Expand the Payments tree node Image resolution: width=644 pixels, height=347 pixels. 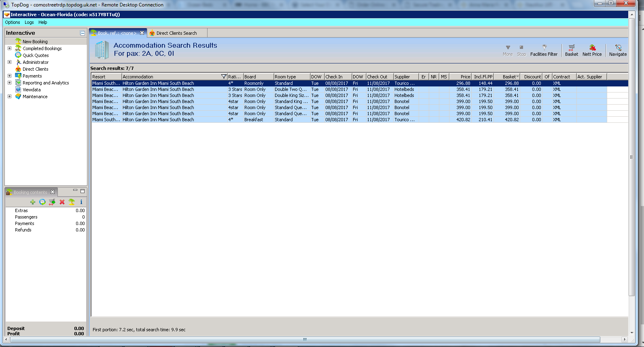[10, 76]
